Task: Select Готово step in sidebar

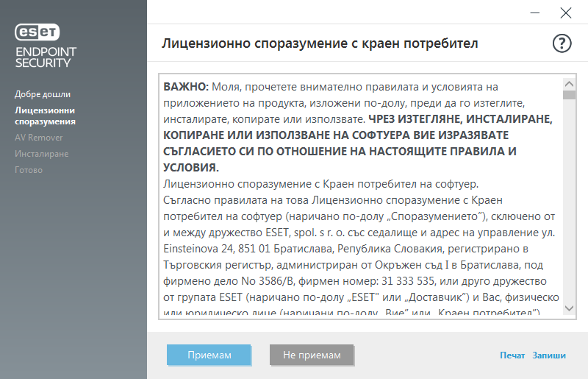Action: 29,170
